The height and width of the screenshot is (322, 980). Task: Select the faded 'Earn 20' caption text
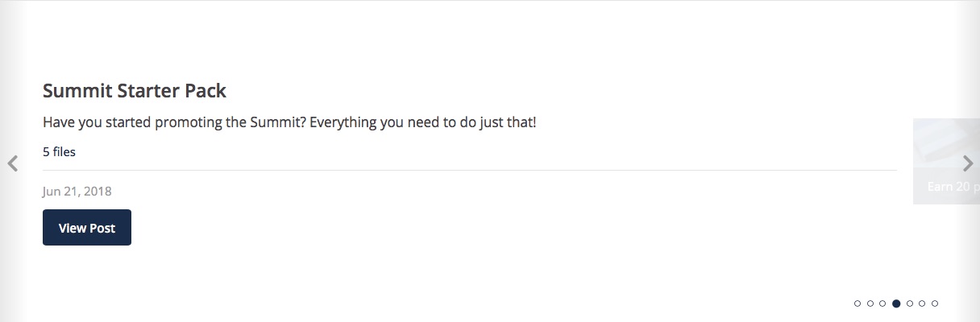(x=953, y=187)
